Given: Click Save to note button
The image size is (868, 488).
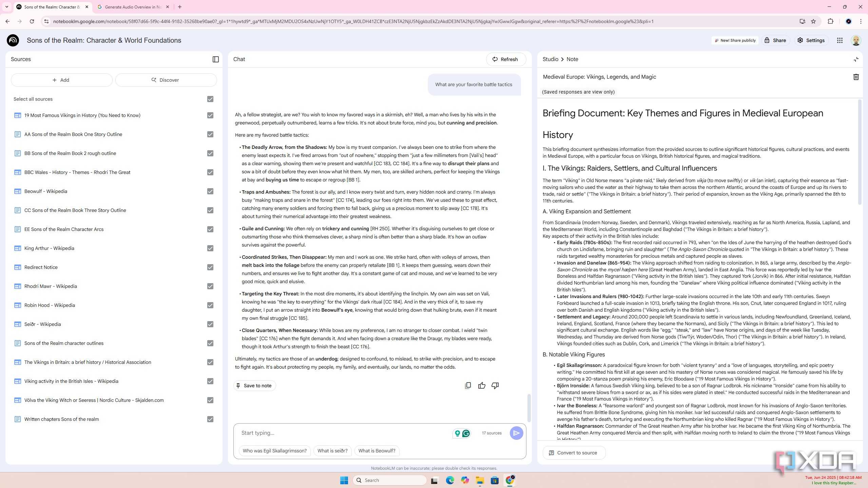Looking at the screenshot, I should point(254,386).
